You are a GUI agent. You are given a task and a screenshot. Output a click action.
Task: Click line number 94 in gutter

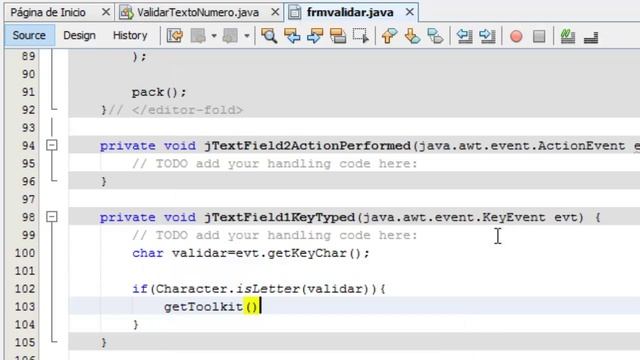(28, 145)
